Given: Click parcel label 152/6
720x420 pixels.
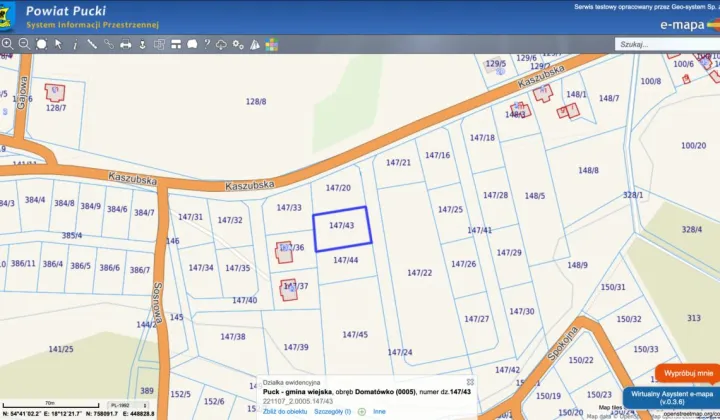Looking at the screenshot, I should click(214, 401).
